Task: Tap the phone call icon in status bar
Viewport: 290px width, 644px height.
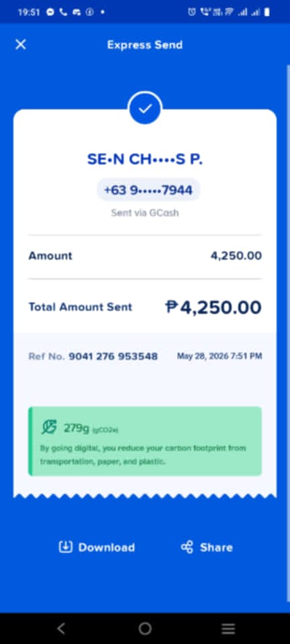Action: point(63,12)
